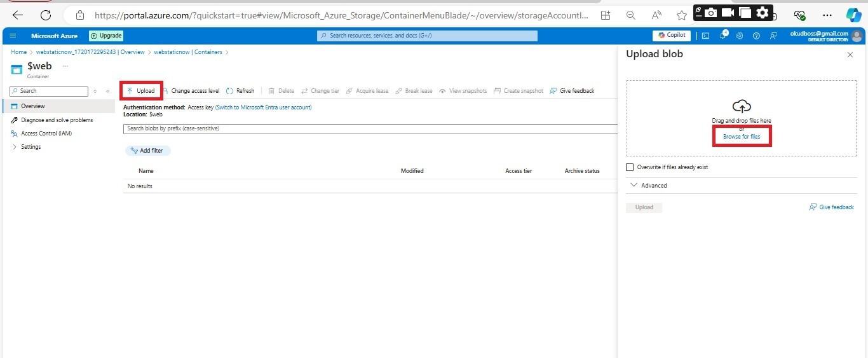
Task: Open the capture overlay settings gear
Action: 762,12
